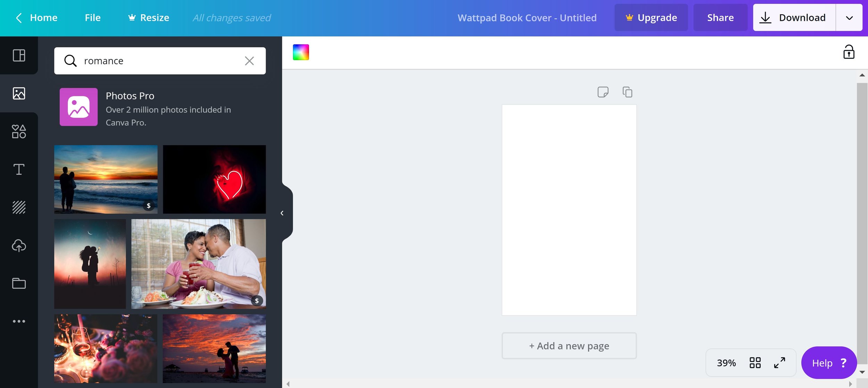Open the Templates panel in sidebar
This screenshot has height=388, width=868.
coord(19,56)
